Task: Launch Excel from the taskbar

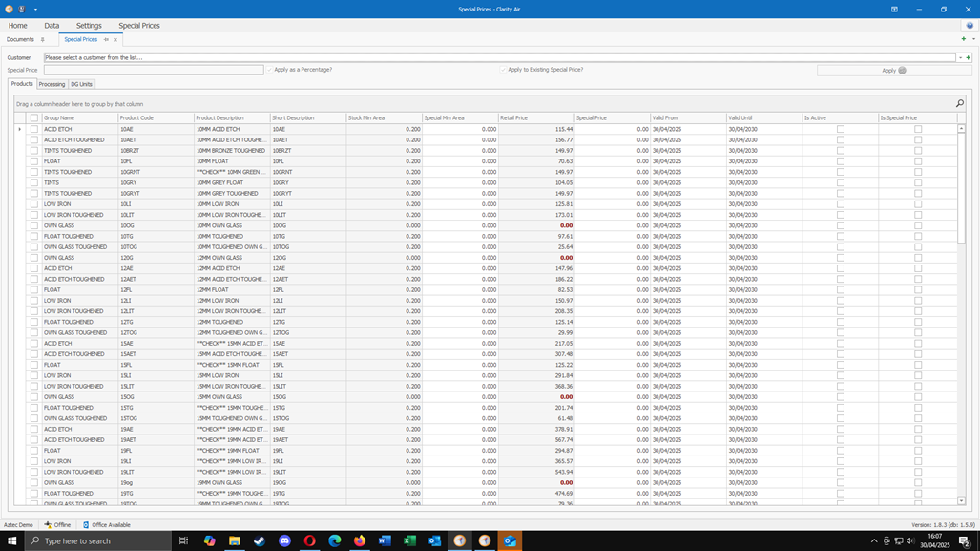Action: click(x=409, y=541)
